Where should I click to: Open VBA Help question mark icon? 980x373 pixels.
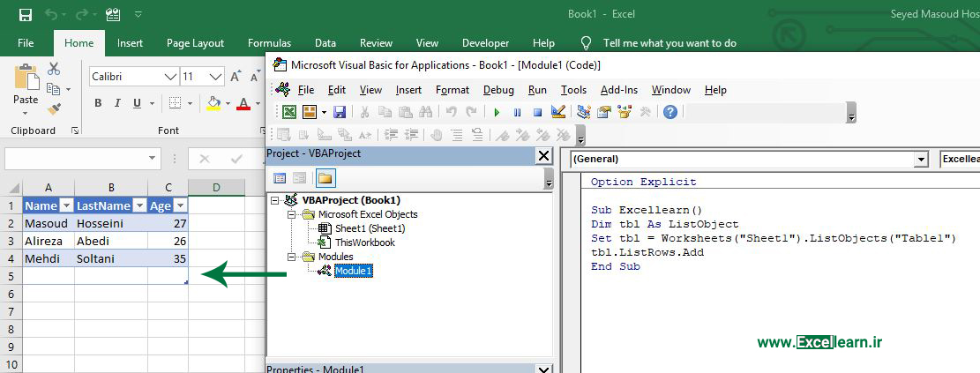(670, 112)
